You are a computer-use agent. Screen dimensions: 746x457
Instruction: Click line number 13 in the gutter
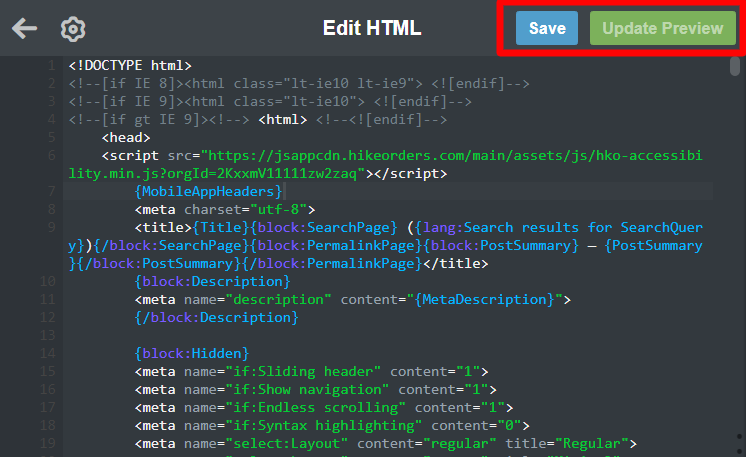(x=48, y=335)
